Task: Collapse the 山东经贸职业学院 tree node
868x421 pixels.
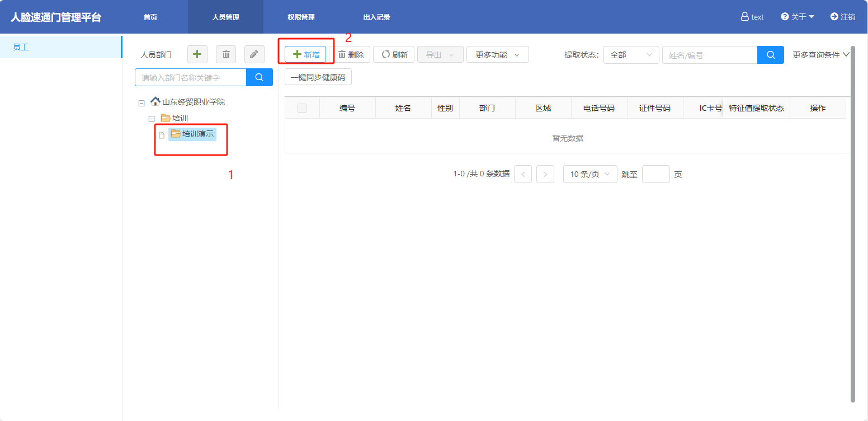Action: (141, 103)
